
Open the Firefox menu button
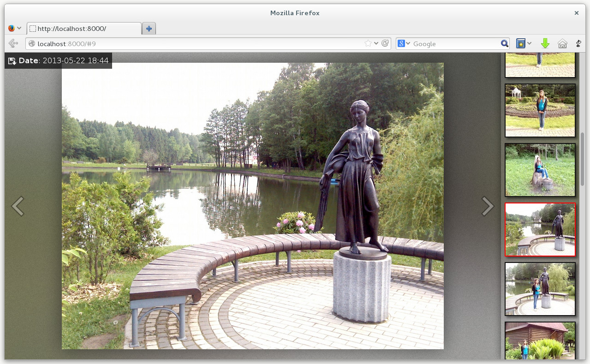[15, 28]
